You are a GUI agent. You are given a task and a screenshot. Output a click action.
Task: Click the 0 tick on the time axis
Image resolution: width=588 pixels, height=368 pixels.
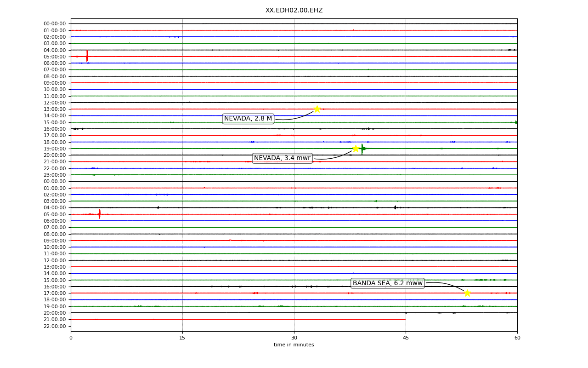71,338
